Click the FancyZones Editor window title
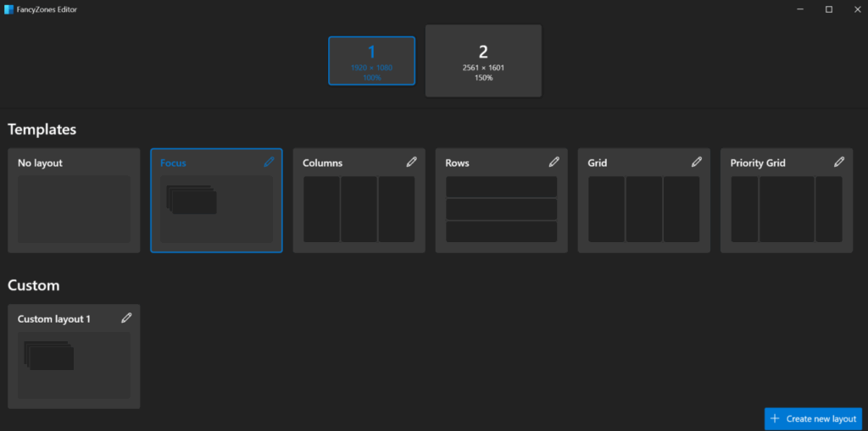This screenshot has width=868, height=431. (x=47, y=9)
